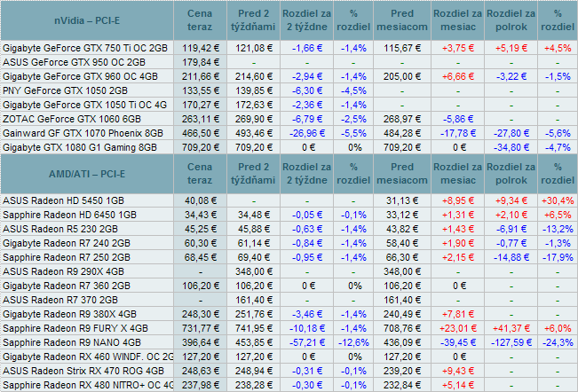This screenshot has width=578, height=392.
Task: Click the "-26,96 €" difference value
Action: [x=307, y=133]
